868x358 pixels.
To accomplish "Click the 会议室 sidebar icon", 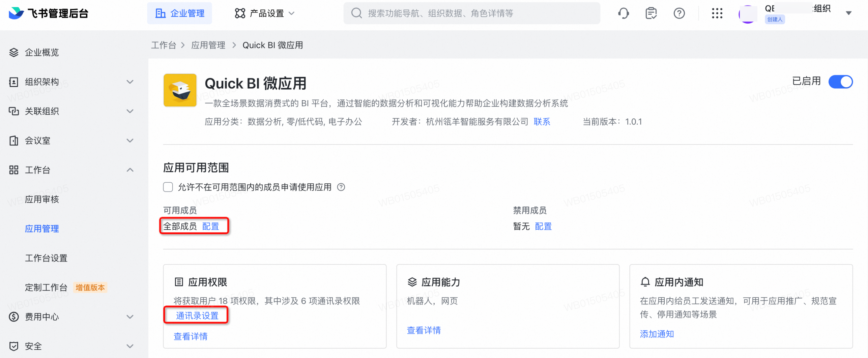I will coord(14,141).
